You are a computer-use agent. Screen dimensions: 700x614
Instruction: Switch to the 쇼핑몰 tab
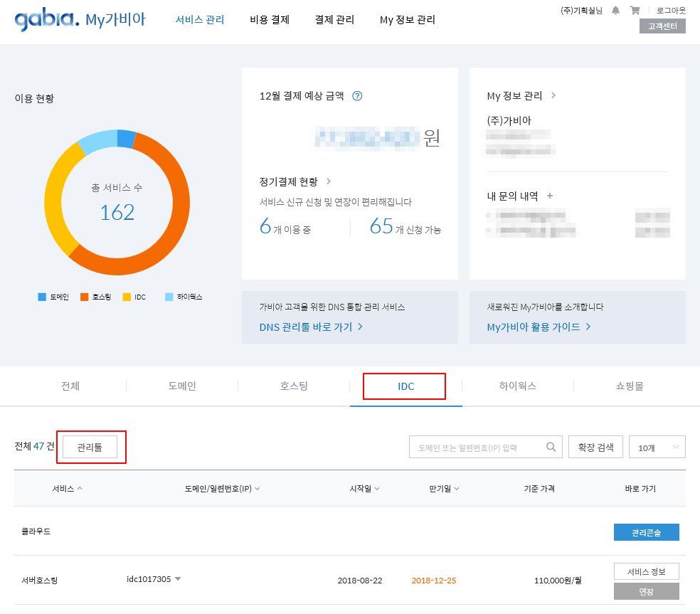tap(630, 386)
